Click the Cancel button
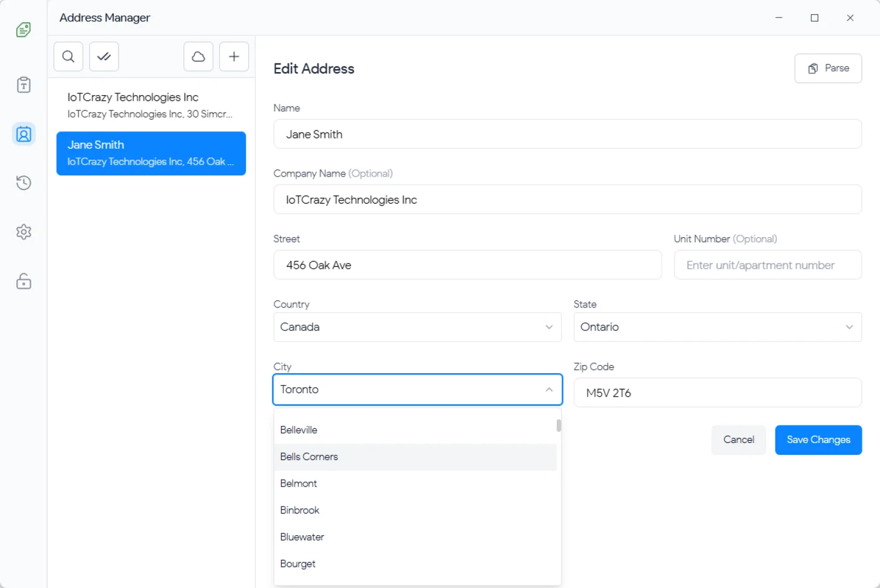The height and width of the screenshot is (588, 880). click(x=738, y=440)
